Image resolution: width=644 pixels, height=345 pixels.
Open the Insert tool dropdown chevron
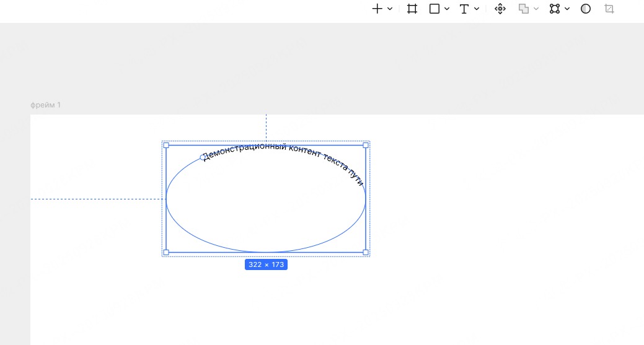click(390, 9)
